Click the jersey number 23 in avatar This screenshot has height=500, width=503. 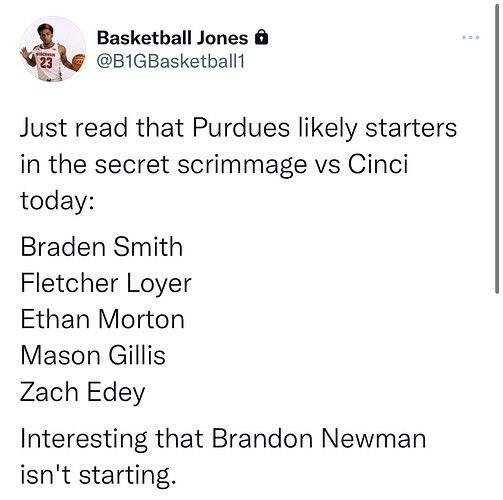tap(46, 63)
